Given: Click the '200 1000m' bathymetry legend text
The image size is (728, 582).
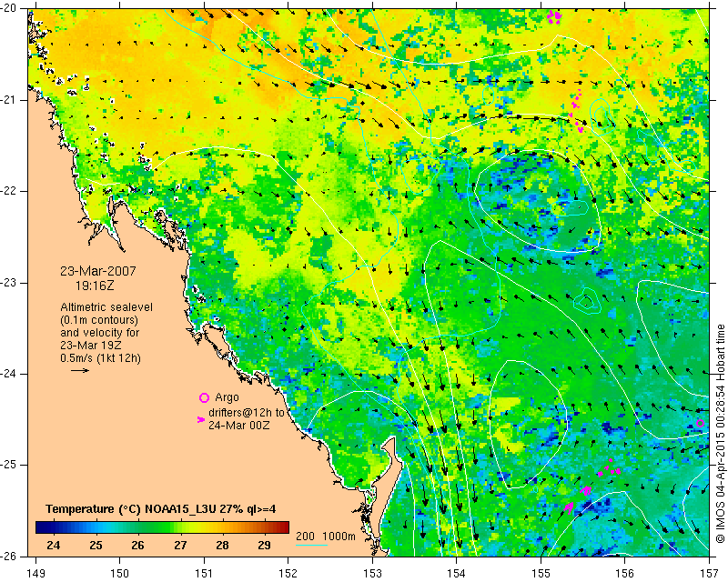Looking at the screenshot, I should tap(326, 537).
